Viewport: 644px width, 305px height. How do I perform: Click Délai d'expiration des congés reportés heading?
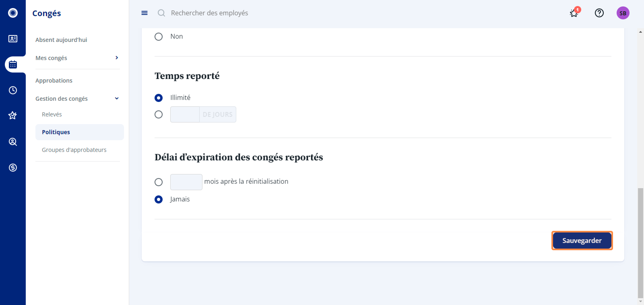(239, 157)
